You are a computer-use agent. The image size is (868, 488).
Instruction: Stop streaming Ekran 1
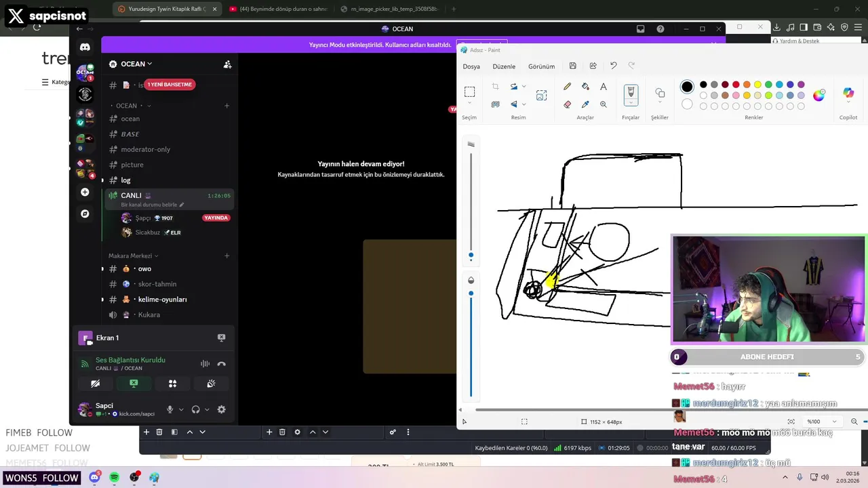[221, 338]
